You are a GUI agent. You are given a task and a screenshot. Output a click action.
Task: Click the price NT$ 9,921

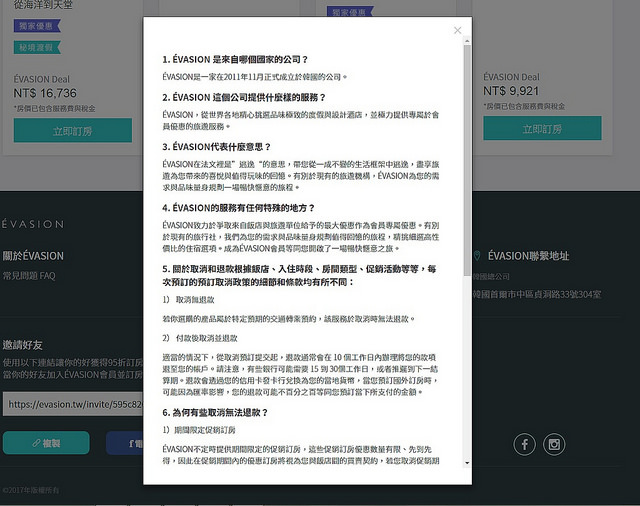click(x=511, y=91)
